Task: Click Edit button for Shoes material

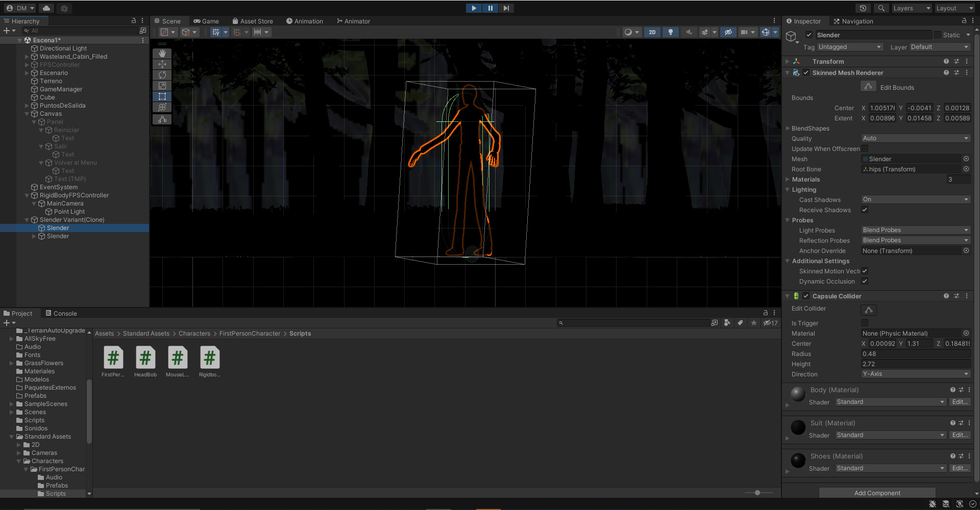Action: (x=960, y=468)
